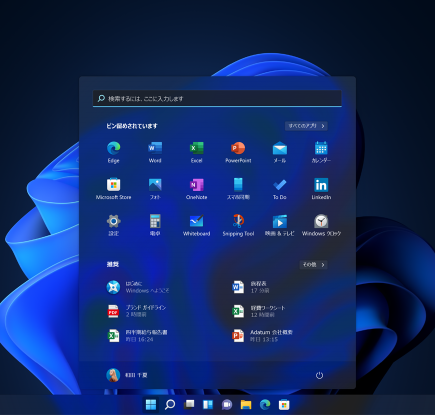Open the カレンダー (Calendar) app
Image resolution: width=435 pixels, height=415 pixels.
click(x=321, y=152)
